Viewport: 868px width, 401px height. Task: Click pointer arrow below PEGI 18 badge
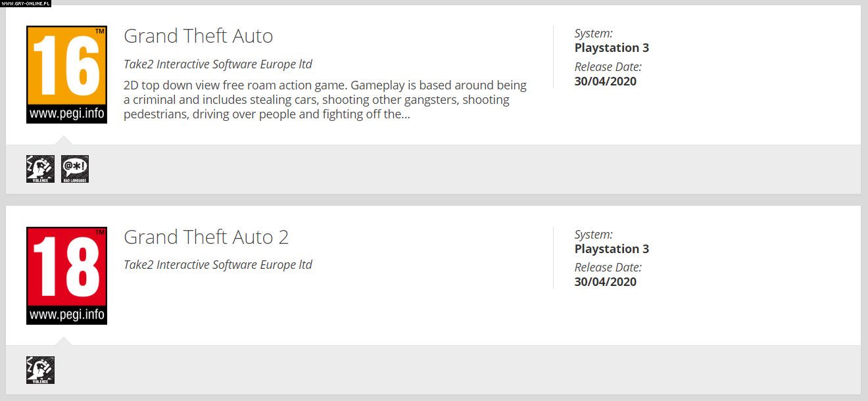pyautogui.click(x=64, y=341)
